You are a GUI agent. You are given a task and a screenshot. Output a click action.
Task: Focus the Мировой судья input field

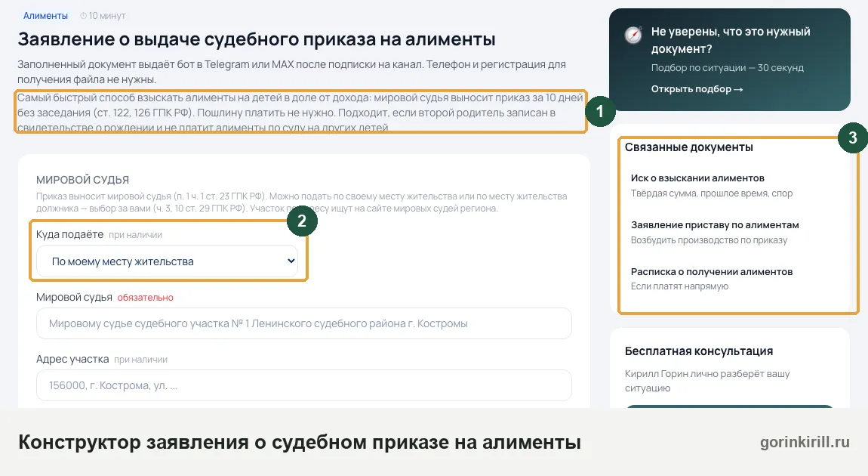(304, 323)
